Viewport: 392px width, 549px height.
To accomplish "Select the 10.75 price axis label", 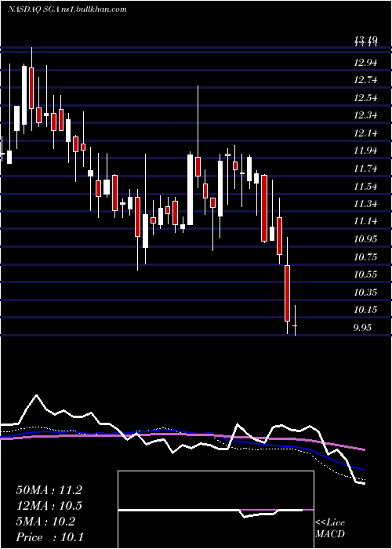I will pyautogui.click(x=365, y=257).
